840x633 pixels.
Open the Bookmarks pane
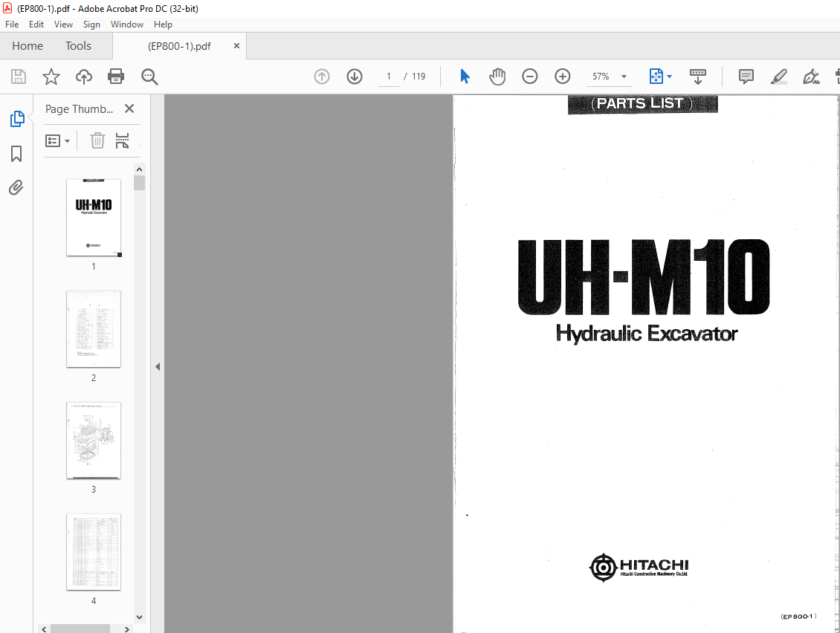[x=16, y=154]
